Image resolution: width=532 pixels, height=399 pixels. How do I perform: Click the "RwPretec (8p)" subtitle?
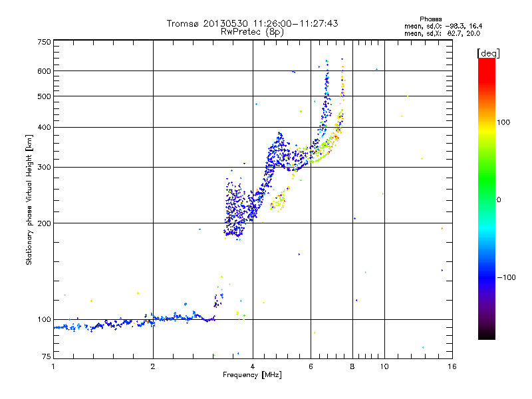tap(252, 32)
